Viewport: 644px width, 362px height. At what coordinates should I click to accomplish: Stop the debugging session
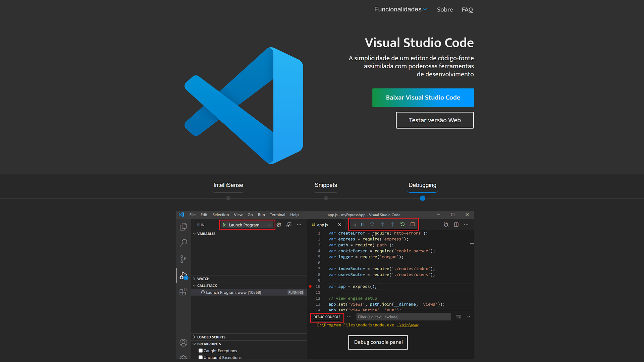413,224
